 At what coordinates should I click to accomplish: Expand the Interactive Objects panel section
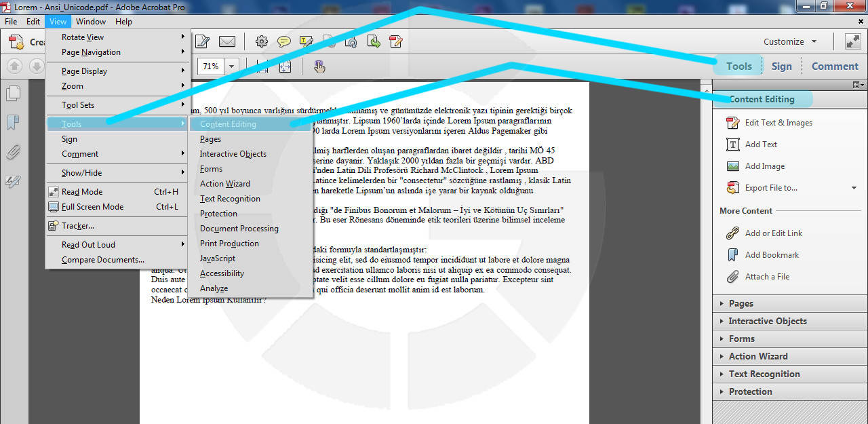pos(767,321)
